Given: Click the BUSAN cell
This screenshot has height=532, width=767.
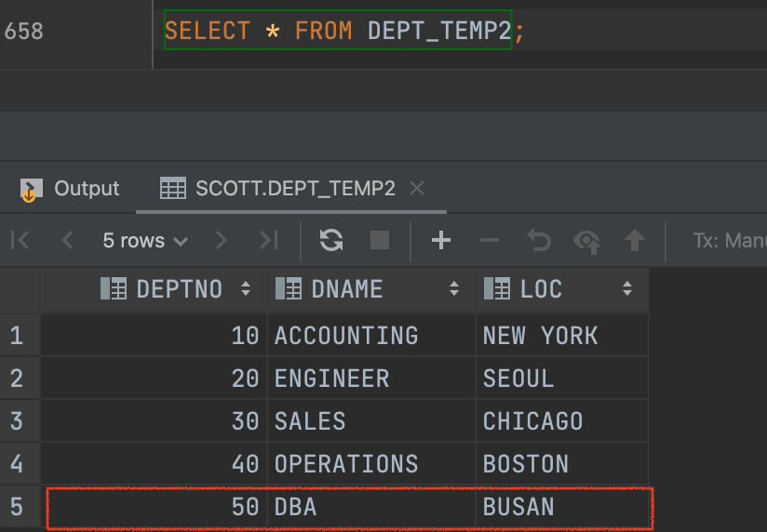Looking at the screenshot, I should coord(562,507).
